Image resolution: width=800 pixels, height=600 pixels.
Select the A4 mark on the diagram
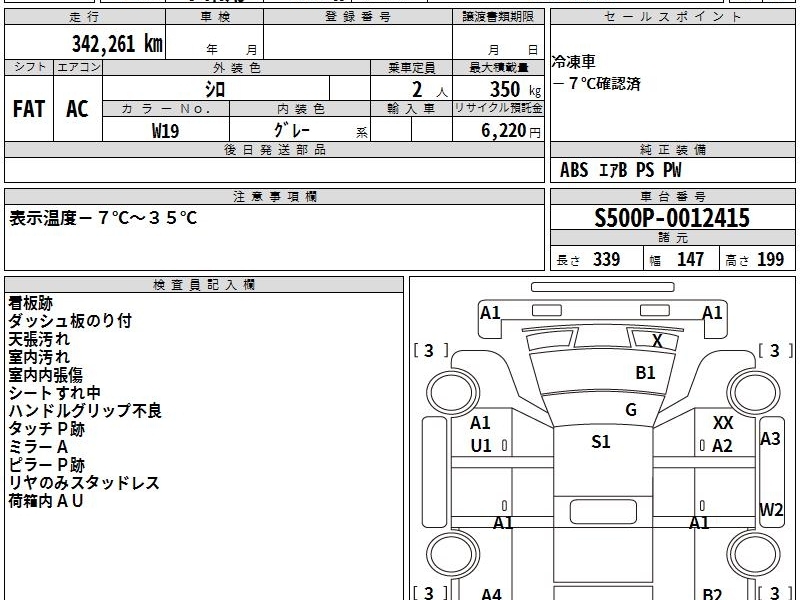click(x=491, y=593)
